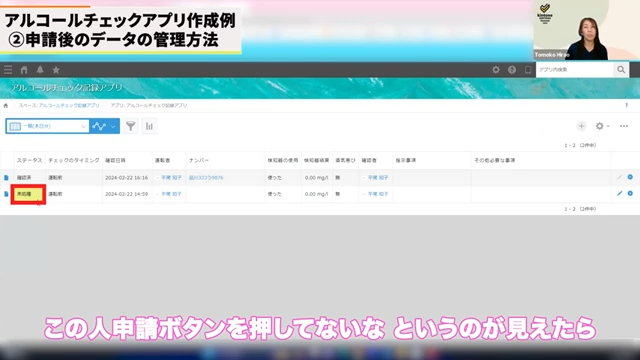Click the 2024-02-22 14:59 date cell
The height and width of the screenshot is (360, 640).
127,194
